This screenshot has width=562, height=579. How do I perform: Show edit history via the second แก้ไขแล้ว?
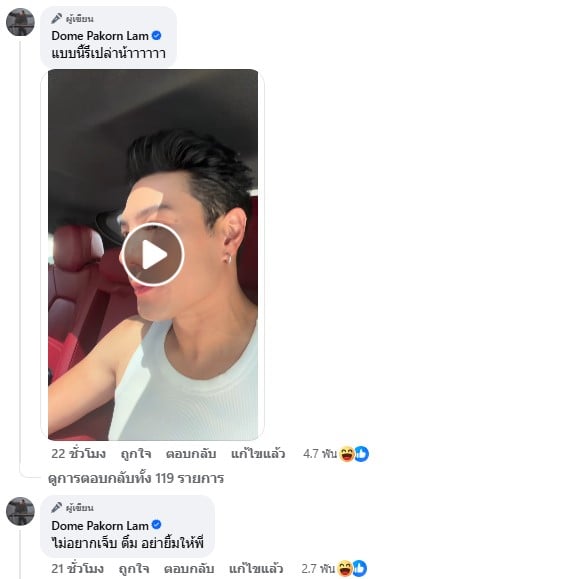[256, 568]
